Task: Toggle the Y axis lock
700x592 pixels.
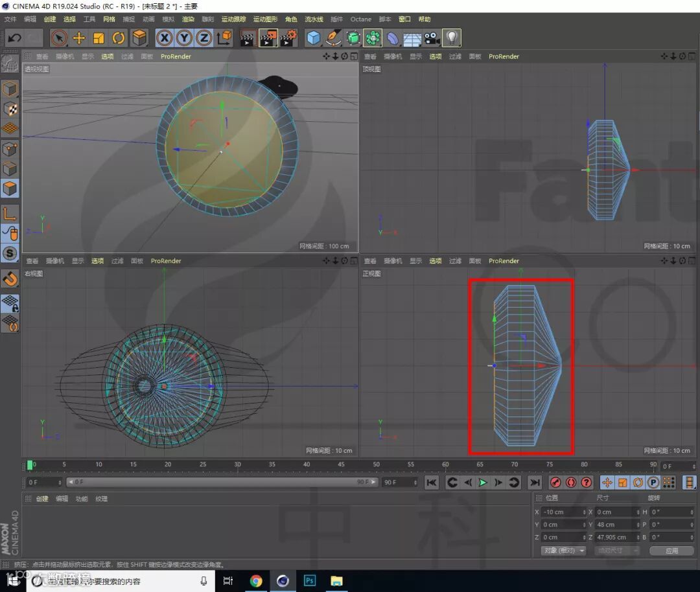Action: 185,38
